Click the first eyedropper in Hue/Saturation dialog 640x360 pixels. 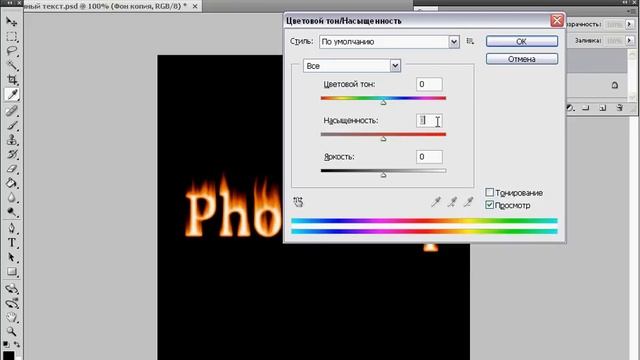[436, 201]
